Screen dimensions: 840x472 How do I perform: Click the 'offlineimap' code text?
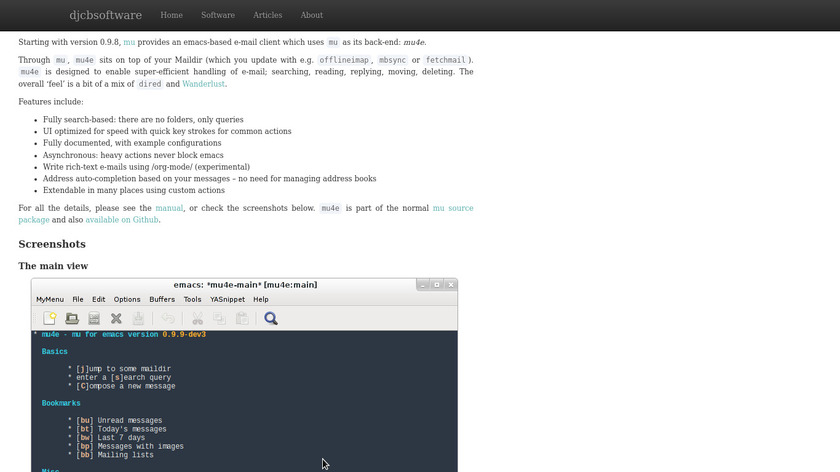[x=344, y=60]
